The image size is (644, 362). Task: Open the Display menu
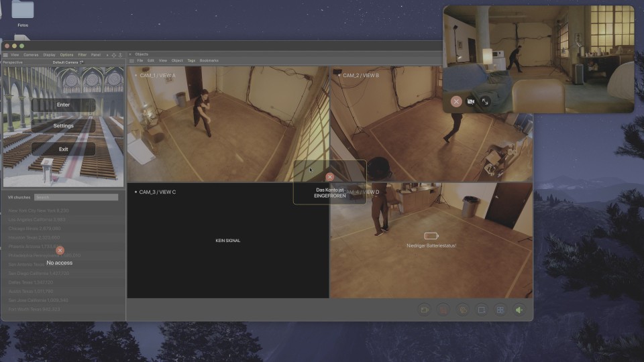tap(49, 55)
